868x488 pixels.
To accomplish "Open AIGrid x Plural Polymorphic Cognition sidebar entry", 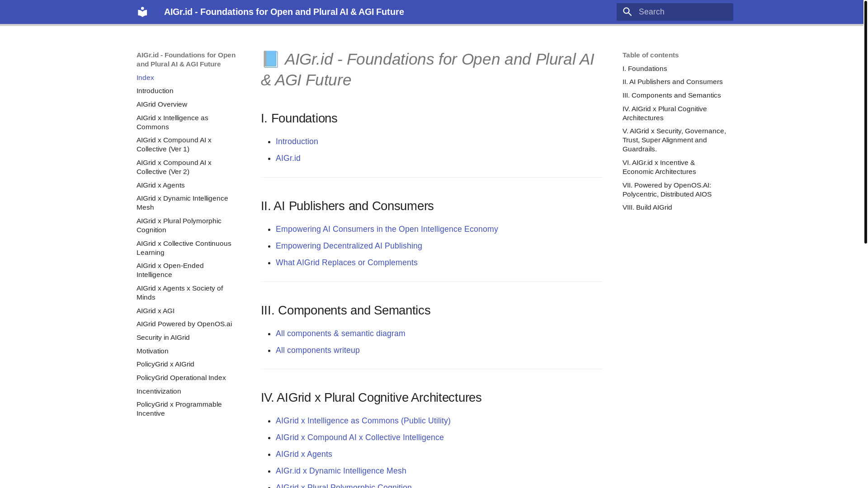I will (x=179, y=225).
